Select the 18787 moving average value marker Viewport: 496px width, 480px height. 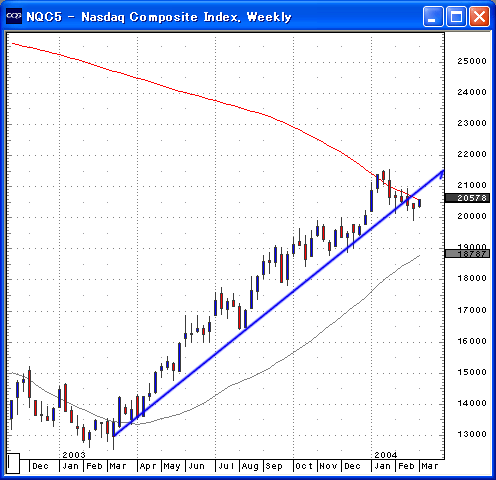(x=467, y=254)
